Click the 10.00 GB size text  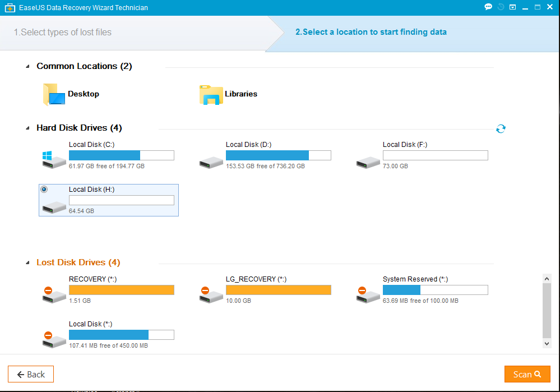[239, 301]
